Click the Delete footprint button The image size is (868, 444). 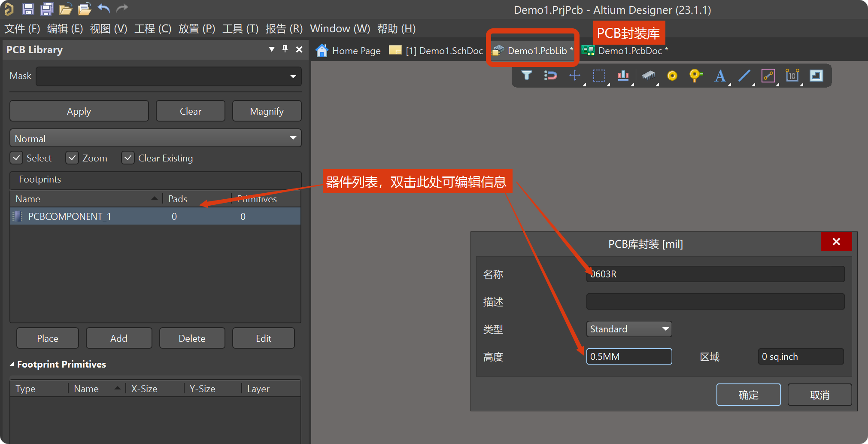[192, 338]
